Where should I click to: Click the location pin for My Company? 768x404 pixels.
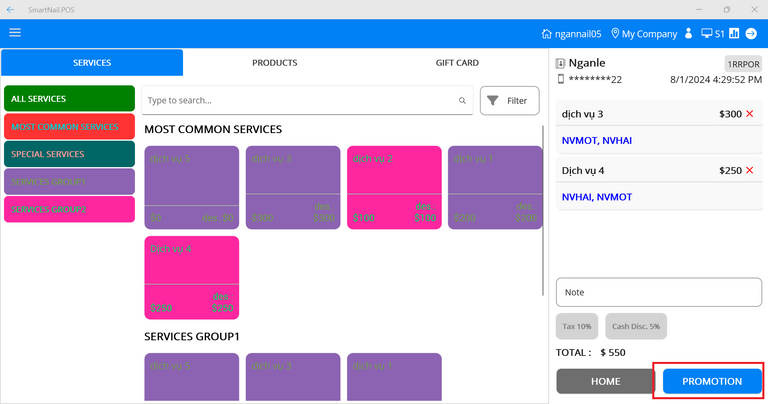615,33
